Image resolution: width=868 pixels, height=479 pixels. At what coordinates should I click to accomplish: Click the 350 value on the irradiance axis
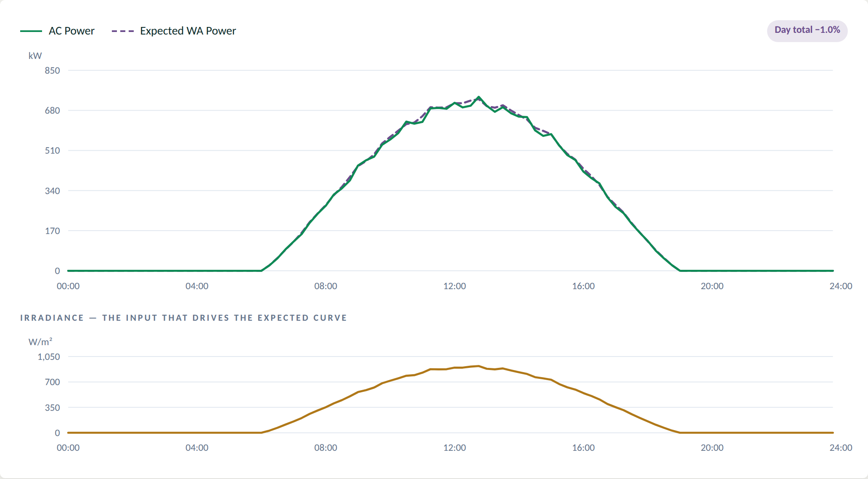53,407
